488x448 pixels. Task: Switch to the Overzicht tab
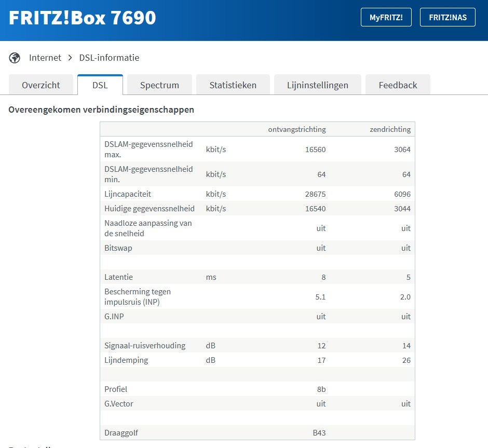point(41,85)
